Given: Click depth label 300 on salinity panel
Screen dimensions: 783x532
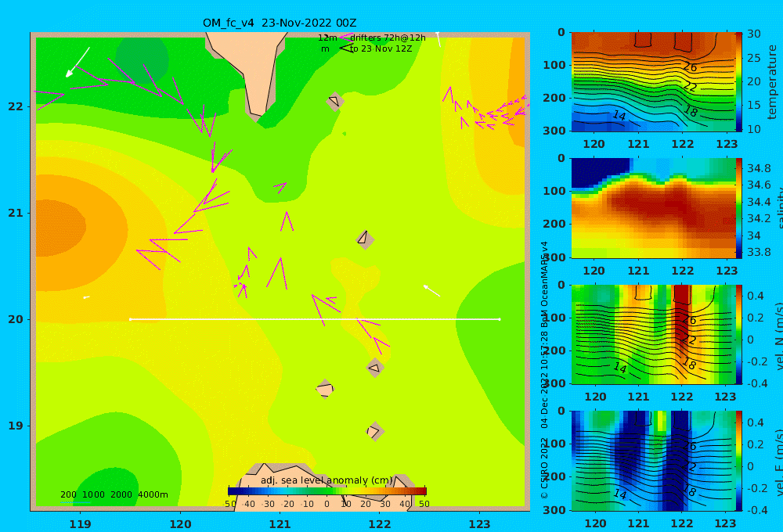Looking at the screenshot, I should tap(554, 257).
